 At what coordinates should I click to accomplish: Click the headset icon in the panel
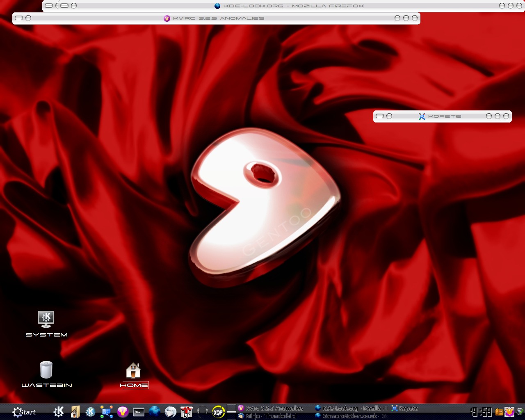click(x=203, y=411)
